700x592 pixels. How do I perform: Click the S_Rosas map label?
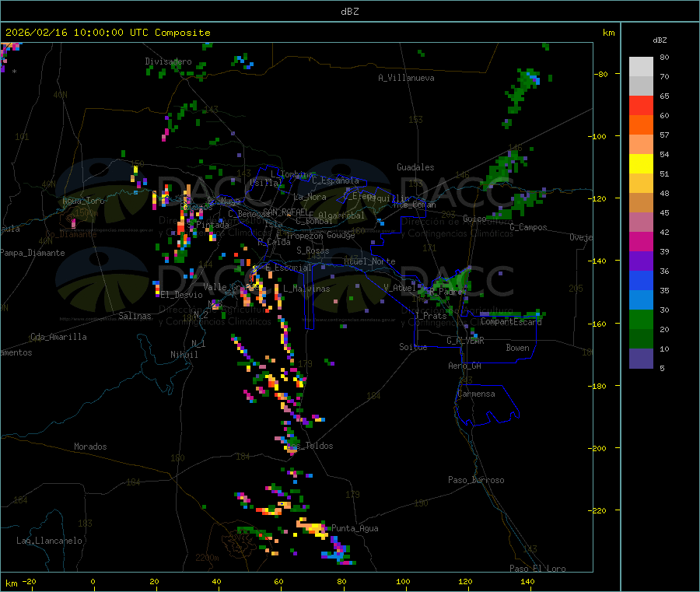(313, 250)
